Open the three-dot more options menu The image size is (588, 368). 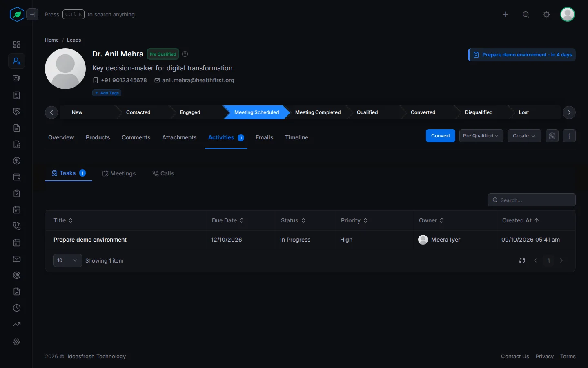[569, 136]
